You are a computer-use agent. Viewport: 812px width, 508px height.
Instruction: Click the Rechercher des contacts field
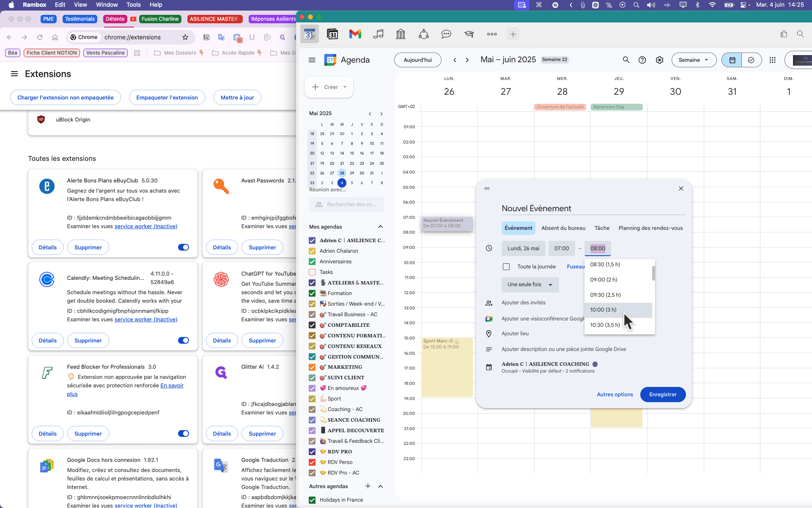pos(347,204)
